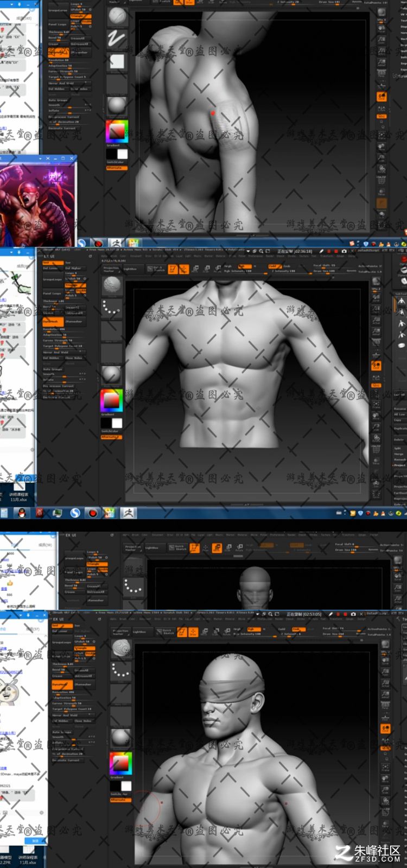Select the black color swatch in the torso screenshot
This screenshot has height=868, width=407.
point(106,423)
